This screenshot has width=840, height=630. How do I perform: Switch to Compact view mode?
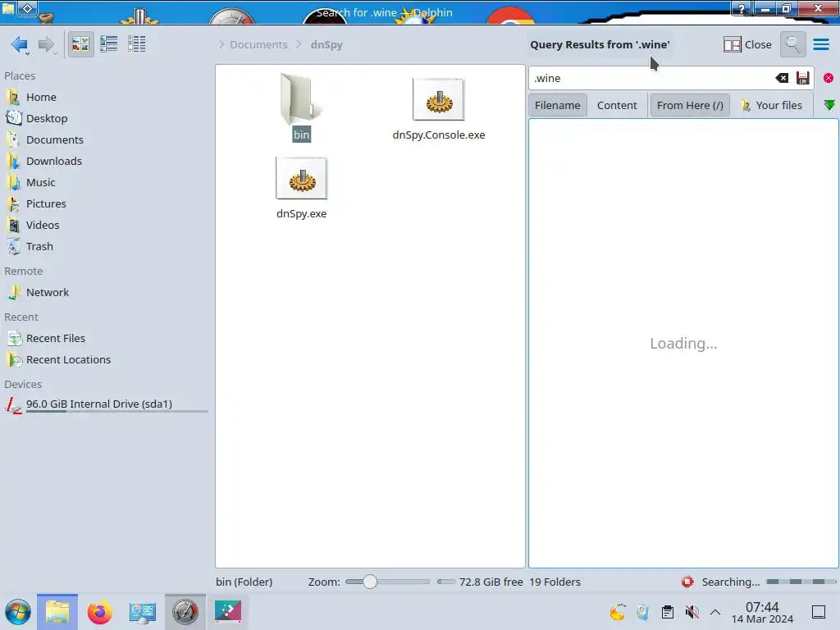click(109, 44)
